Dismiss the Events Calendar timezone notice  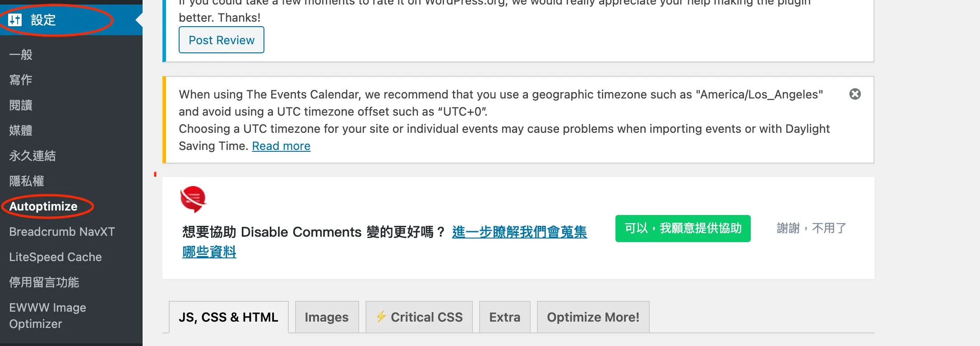tap(855, 94)
